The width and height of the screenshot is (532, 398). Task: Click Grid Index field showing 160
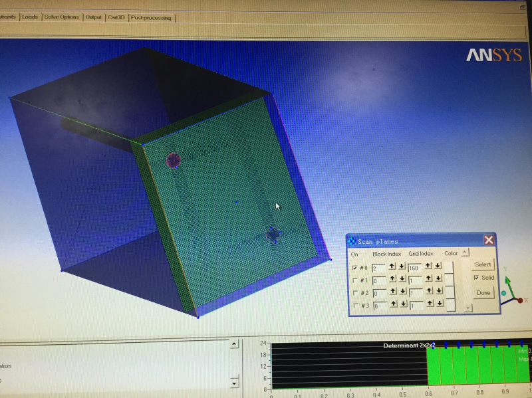pos(414,268)
